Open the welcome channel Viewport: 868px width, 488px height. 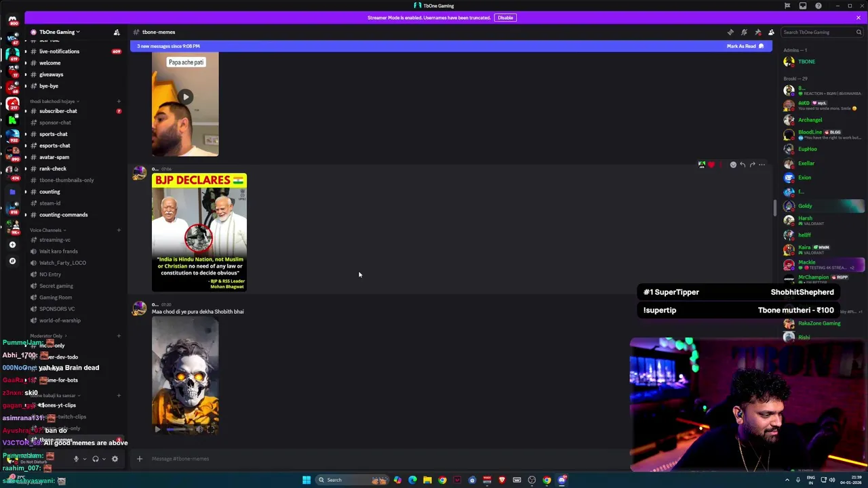[x=50, y=63]
